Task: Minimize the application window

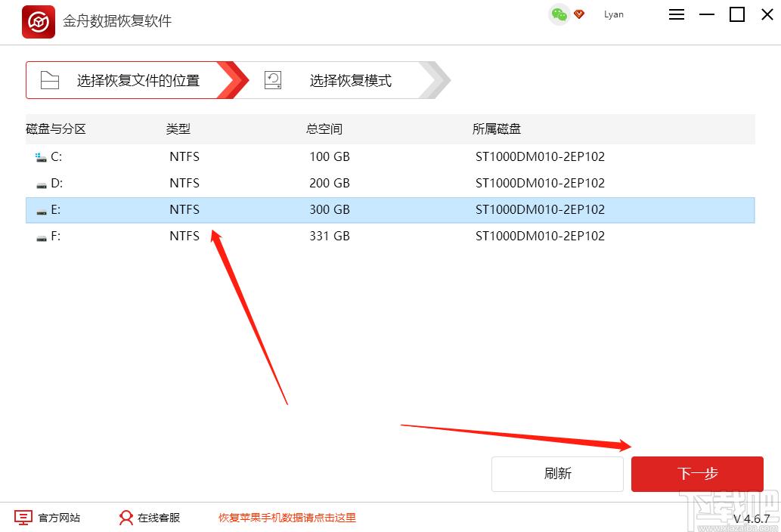Action: pos(707,14)
